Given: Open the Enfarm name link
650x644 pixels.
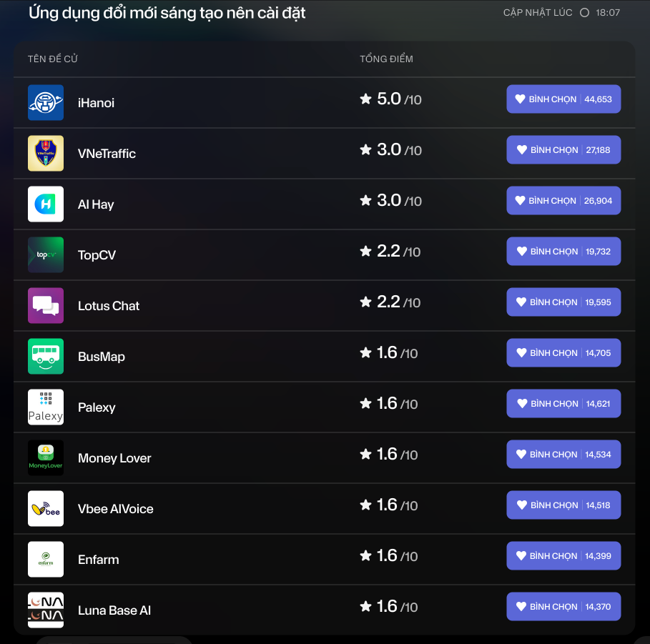Looking at the screenshot, I should pyautogui.click(x=98, y=560).
